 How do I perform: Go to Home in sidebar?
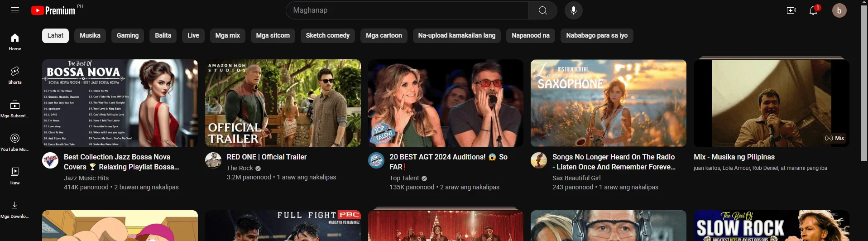[x=15, y=42]
